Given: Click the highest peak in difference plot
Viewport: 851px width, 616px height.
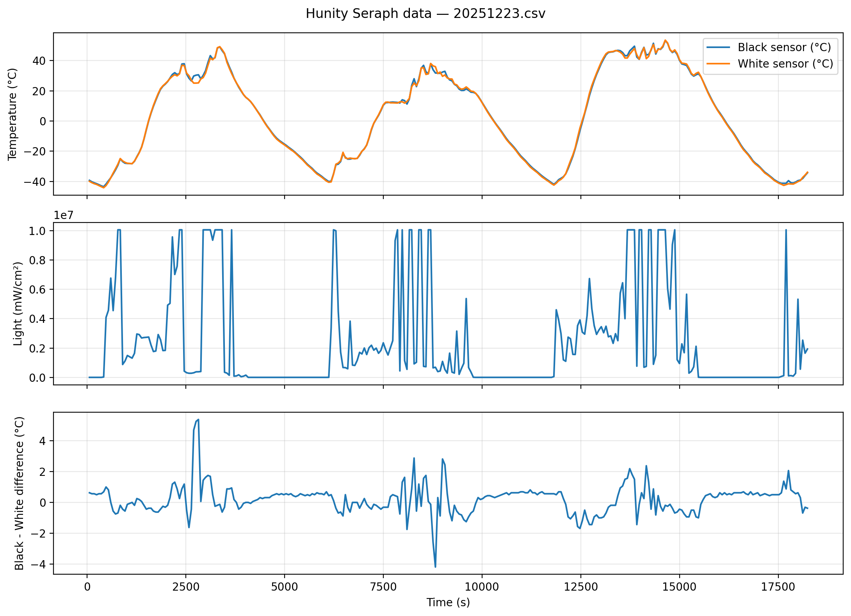Looking at the screenshot, I should tap(198, 420).
